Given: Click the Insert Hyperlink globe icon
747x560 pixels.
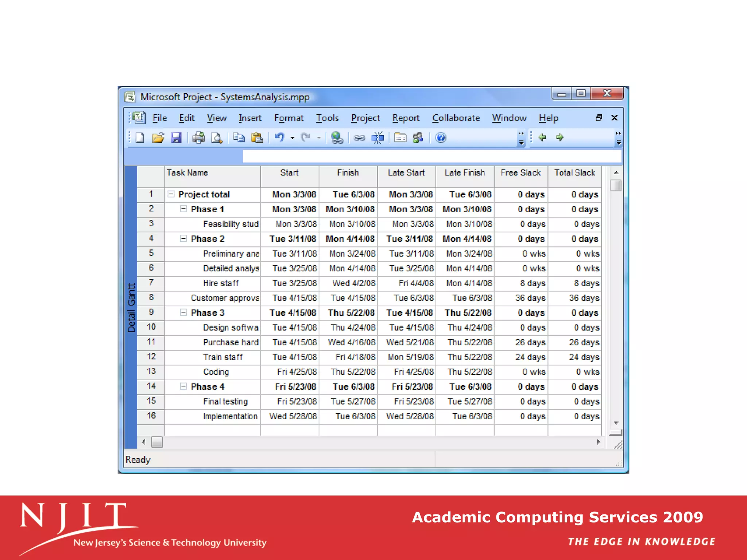Looking at the screenshot, I should click(x=337, y=138).
